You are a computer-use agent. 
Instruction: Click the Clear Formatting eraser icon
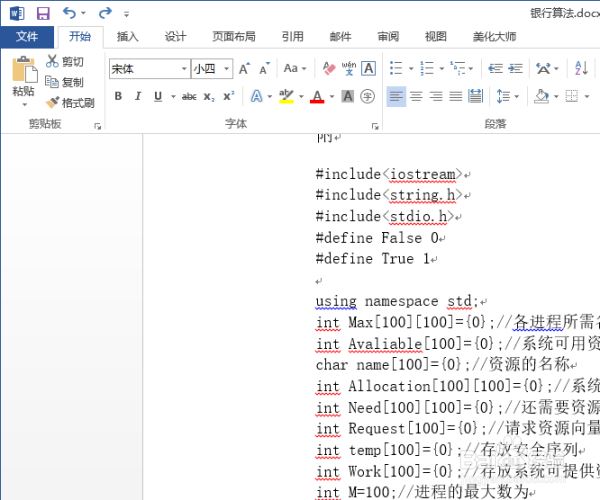point(328,69)
